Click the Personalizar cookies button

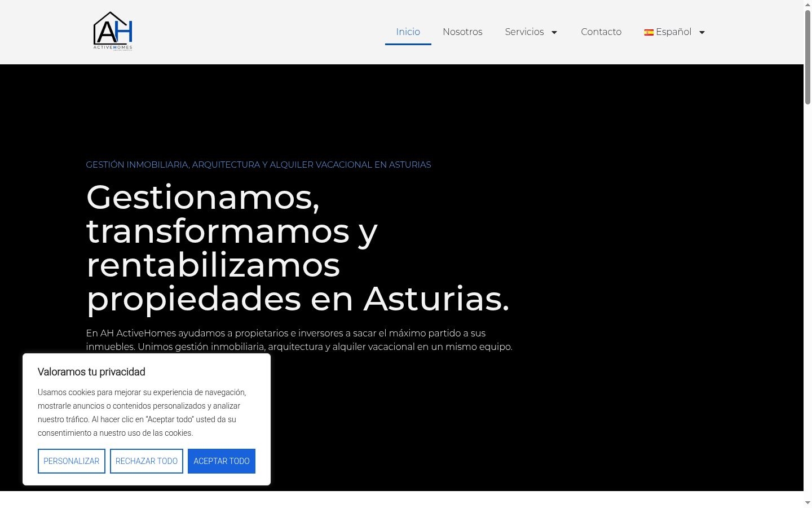[x=72, y=461]
